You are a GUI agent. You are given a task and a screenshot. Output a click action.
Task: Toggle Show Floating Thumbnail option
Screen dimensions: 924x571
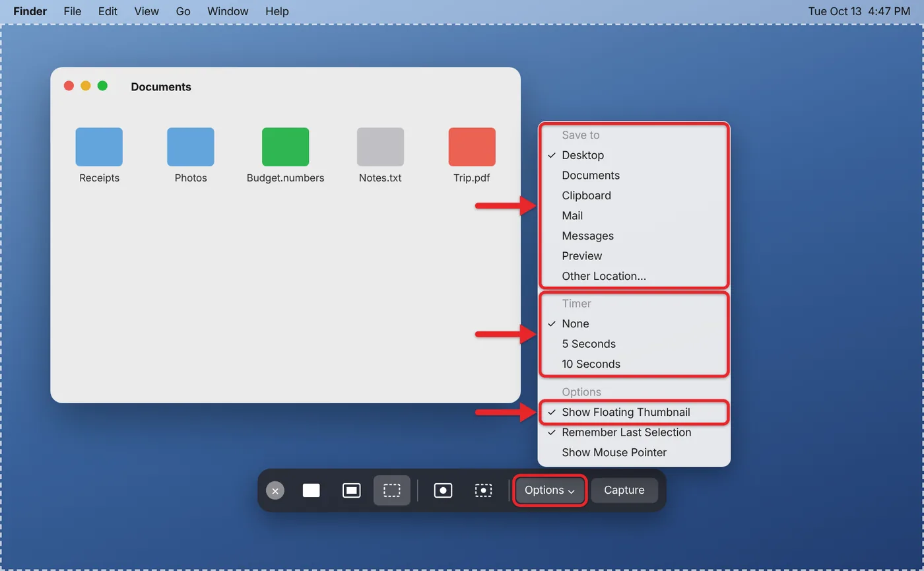pos(634,413)
